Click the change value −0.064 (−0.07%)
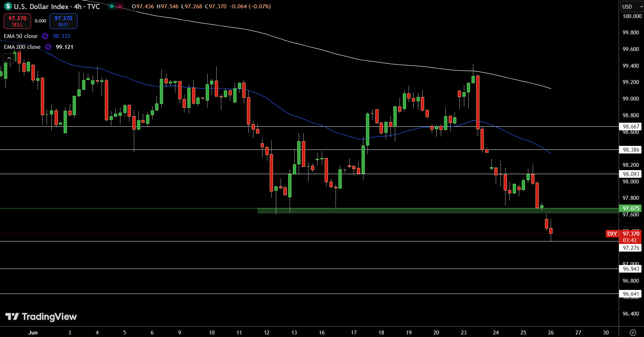Image resolution: width=644 pixels, height=337 pixels. tap(250, 7)
